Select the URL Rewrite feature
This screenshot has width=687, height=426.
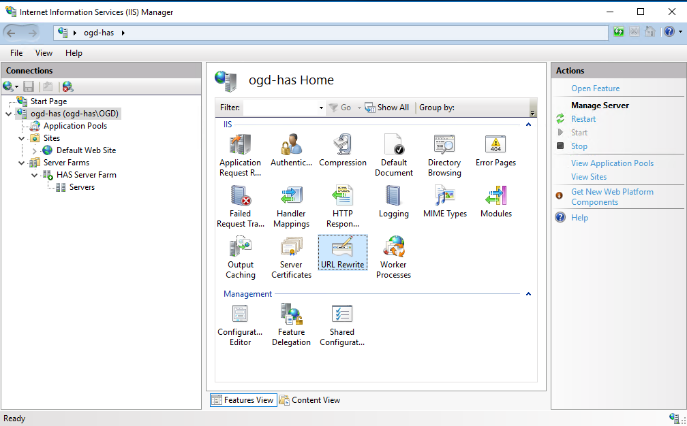[x=342, y=252]
